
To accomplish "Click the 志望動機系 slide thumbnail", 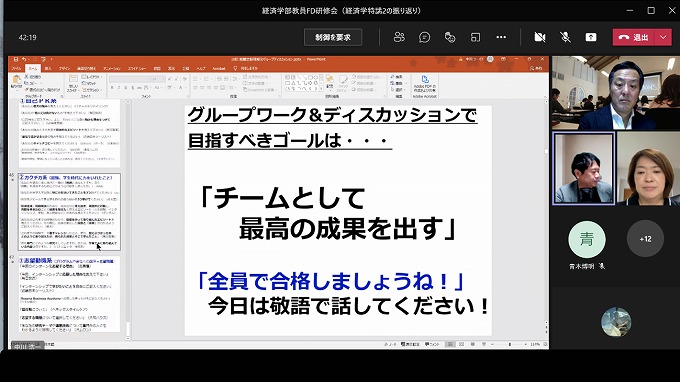I will pyautogui.click(x=69, y=295).
